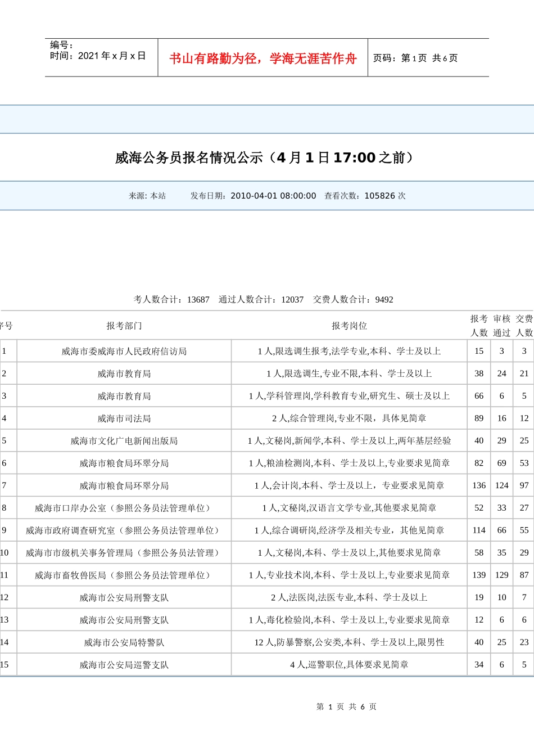Click position 12人,防暴警察
This screenshot has width=534, height=756.
pos(349,642)
